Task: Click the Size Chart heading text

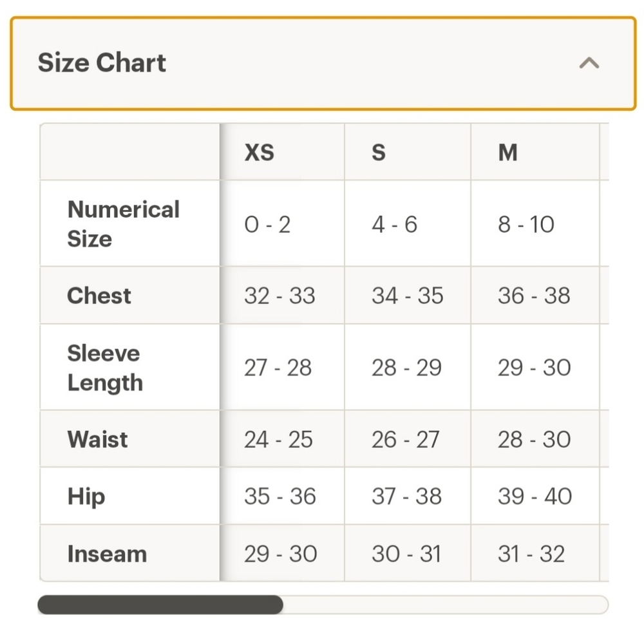Action: pos(102,63)
